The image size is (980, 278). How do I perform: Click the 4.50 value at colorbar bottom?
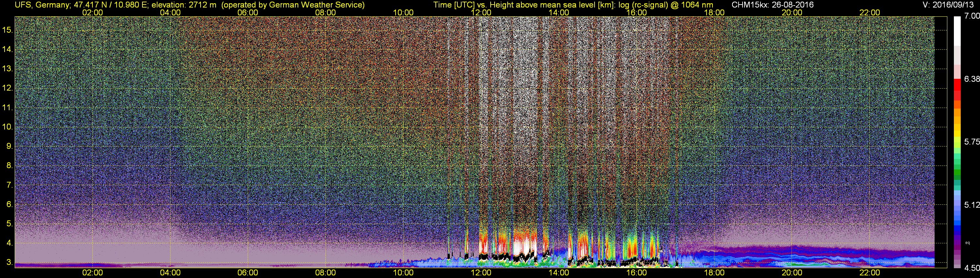pos(972,268)
